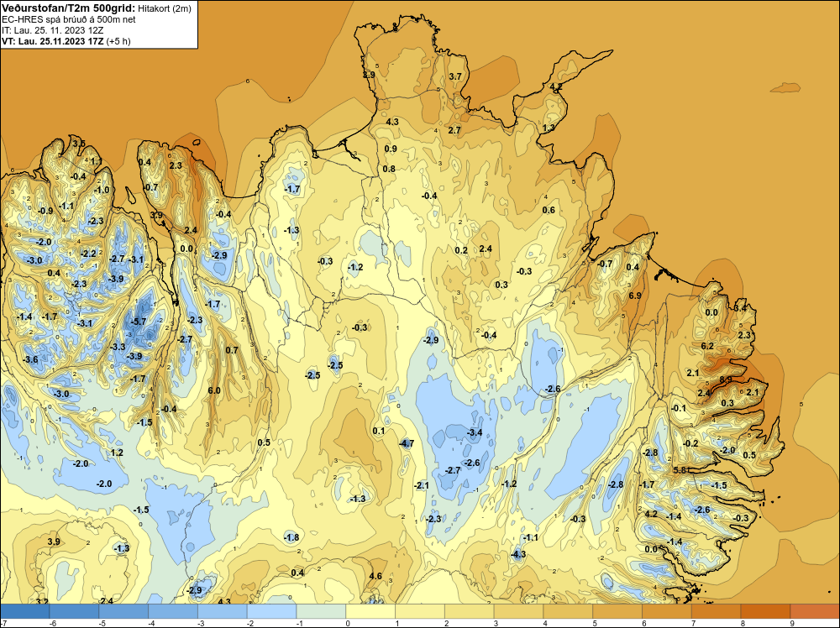Screen dimensions: 840x628
Task: Click the legend tick label -7
Action: [3, 623]
